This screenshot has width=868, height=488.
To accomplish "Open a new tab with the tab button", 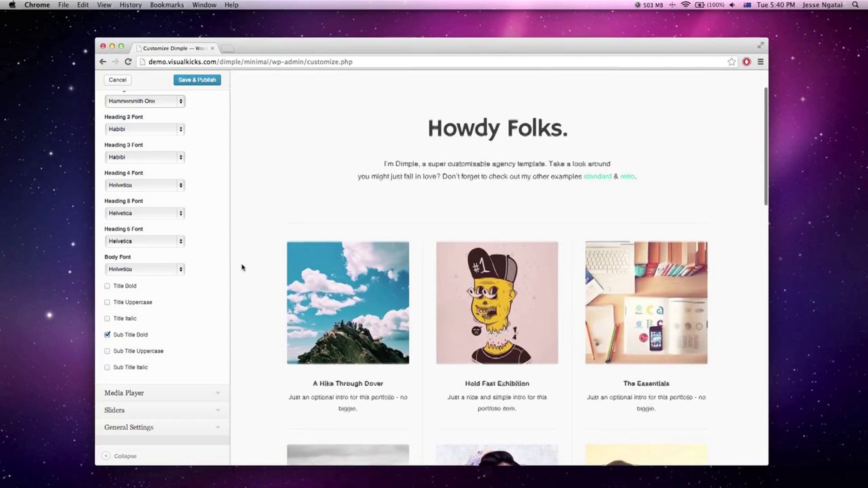I will tap(227, 48).
